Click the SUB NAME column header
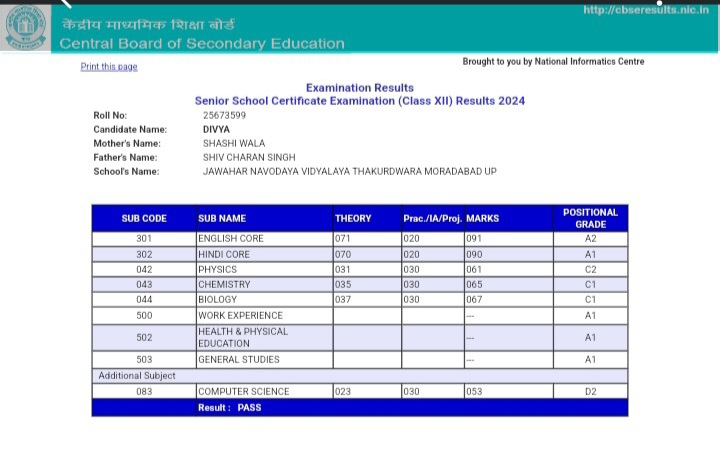Screen dimensions: 720x454 click(264, 219)
